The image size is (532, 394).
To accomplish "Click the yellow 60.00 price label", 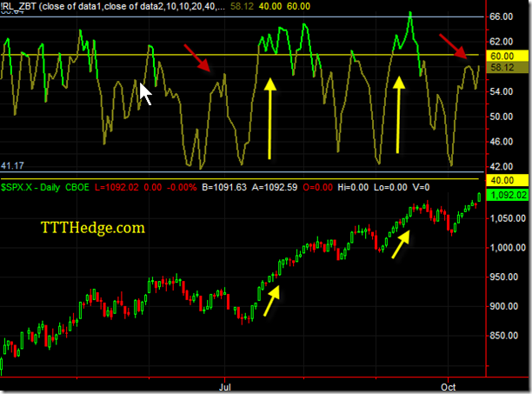I will pos(507,56).
